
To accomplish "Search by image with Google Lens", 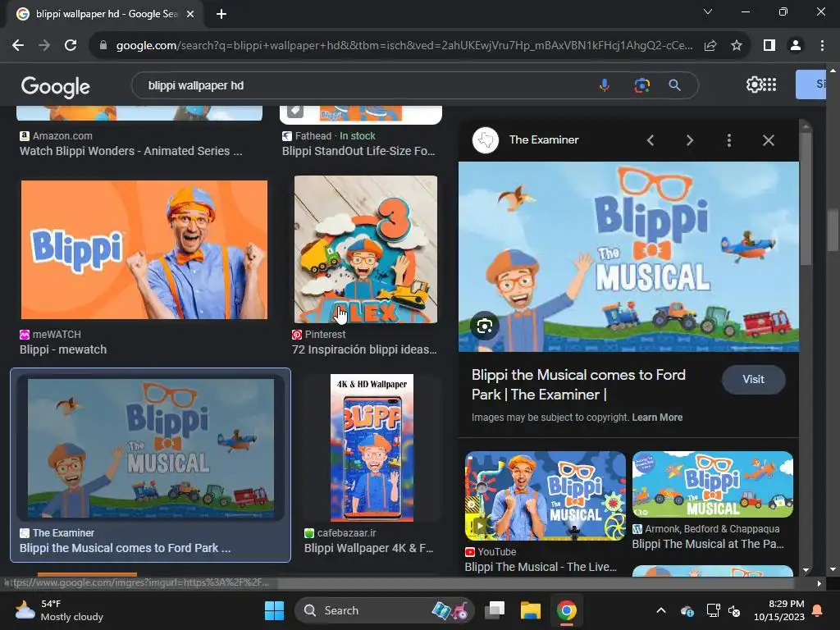I will coord(641,85).
